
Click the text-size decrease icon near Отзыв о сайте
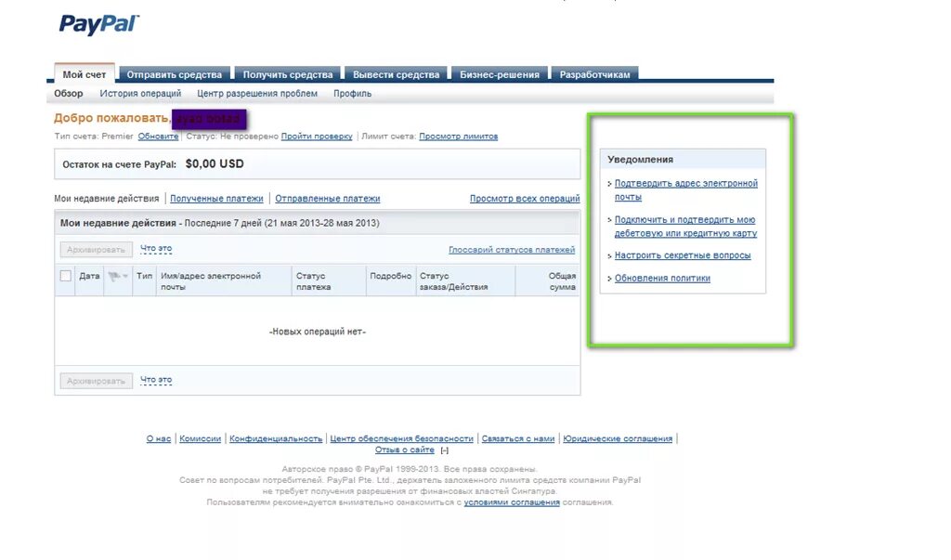[x=444, y=449]
